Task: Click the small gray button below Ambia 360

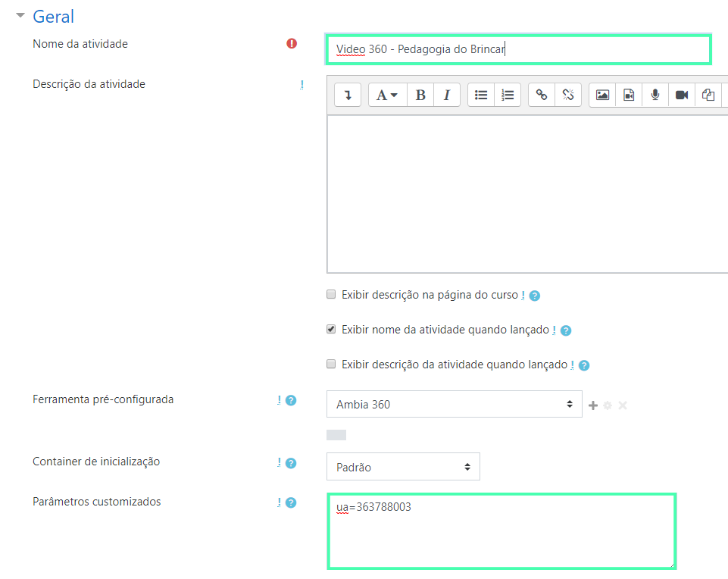Action: pos(336,435)
